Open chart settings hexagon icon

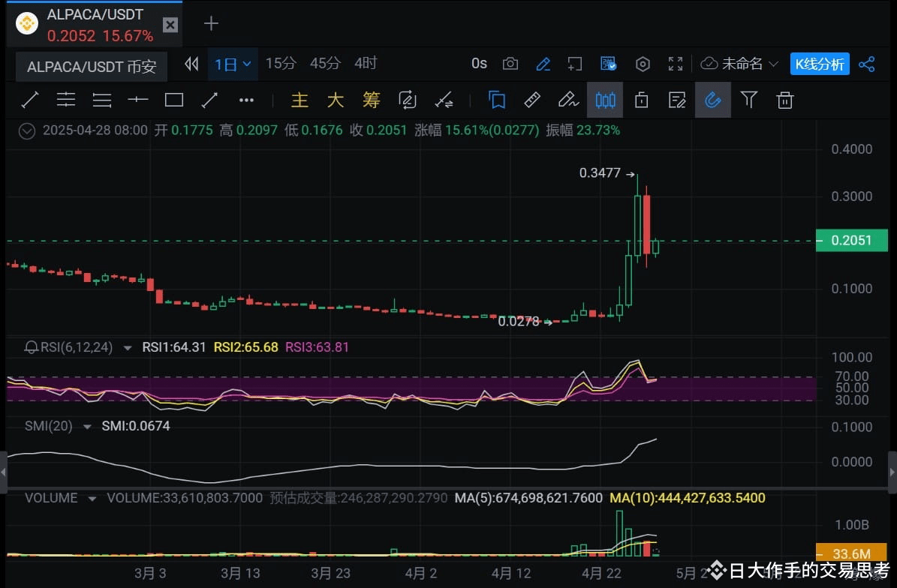[x=643, y=64]
